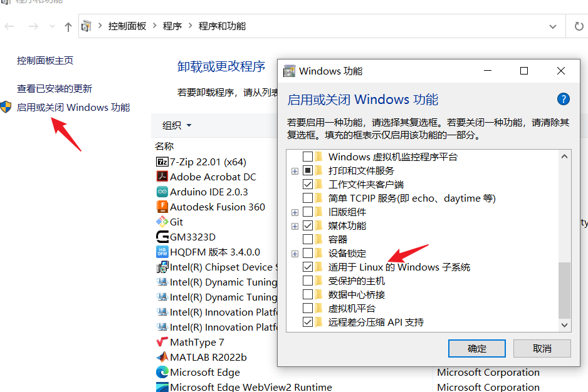Select the first Intel(R) Innovation Platf entry
This screenshot has height=392, width=588.
click(217, 312)
